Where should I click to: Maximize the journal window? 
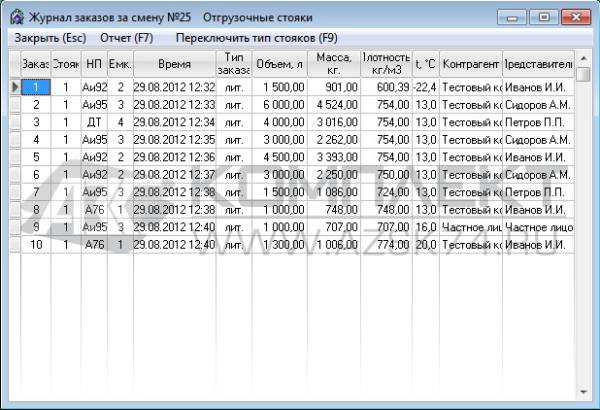544,17
